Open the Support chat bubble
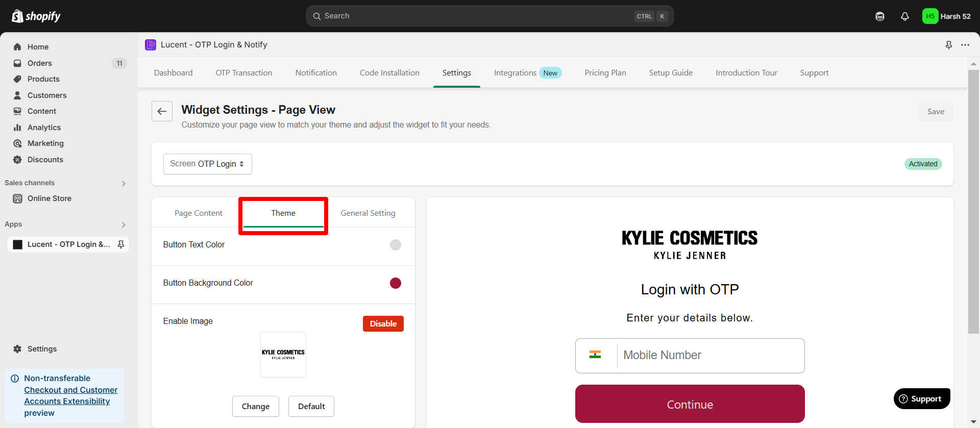The height and width of the screenshot is (428, 980). [x=922, y=398]
